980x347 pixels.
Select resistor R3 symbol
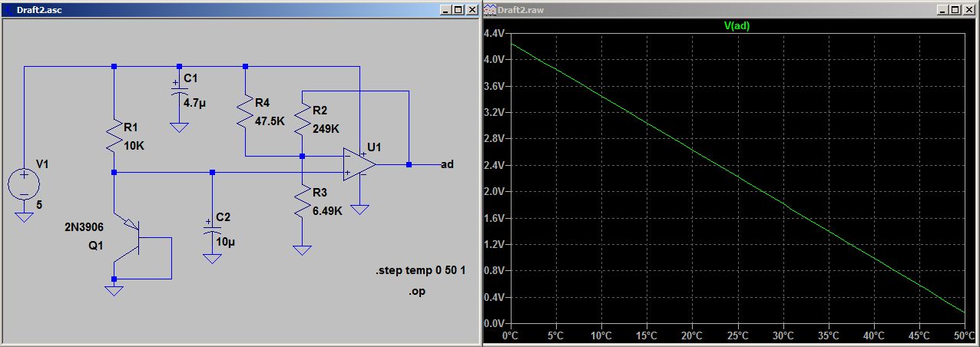[303, 202]
